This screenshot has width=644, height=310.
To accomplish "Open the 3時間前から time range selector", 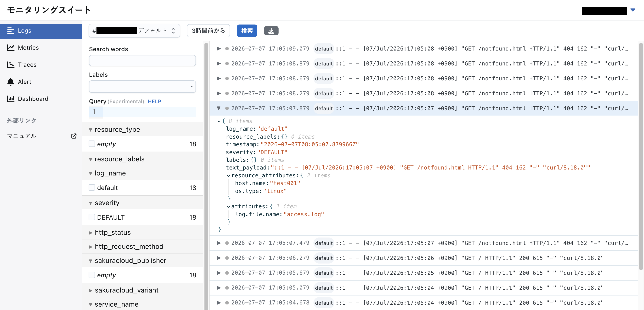I will tap(208, 31).
